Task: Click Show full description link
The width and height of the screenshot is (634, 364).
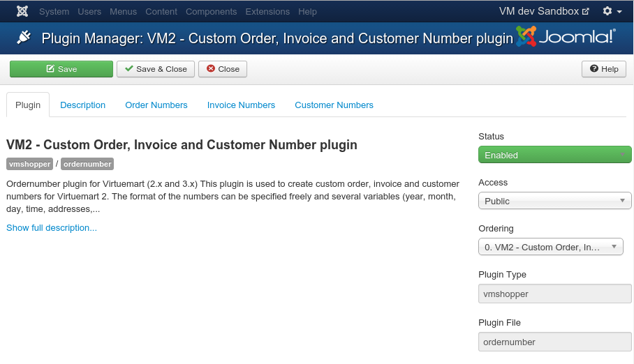Action: (x=52, y=228)
